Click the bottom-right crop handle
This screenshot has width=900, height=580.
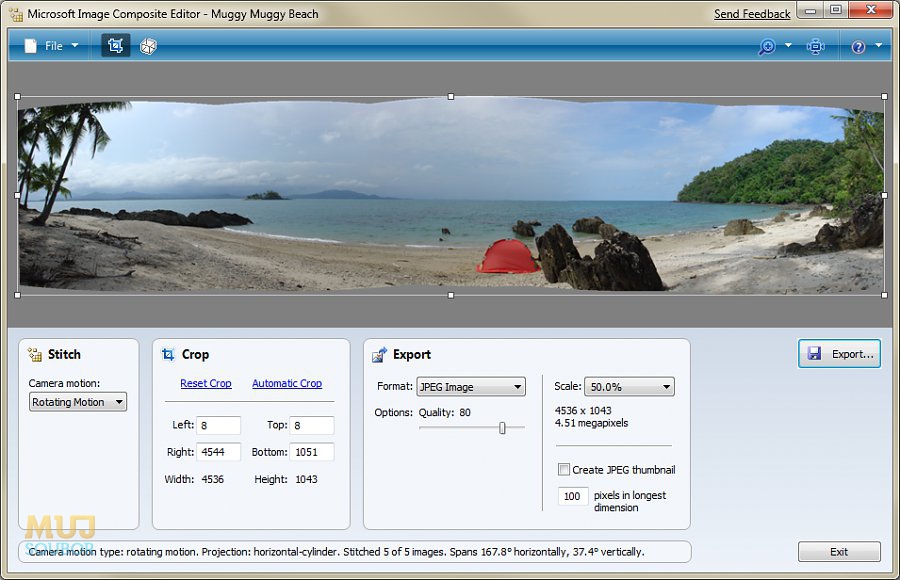884,295
